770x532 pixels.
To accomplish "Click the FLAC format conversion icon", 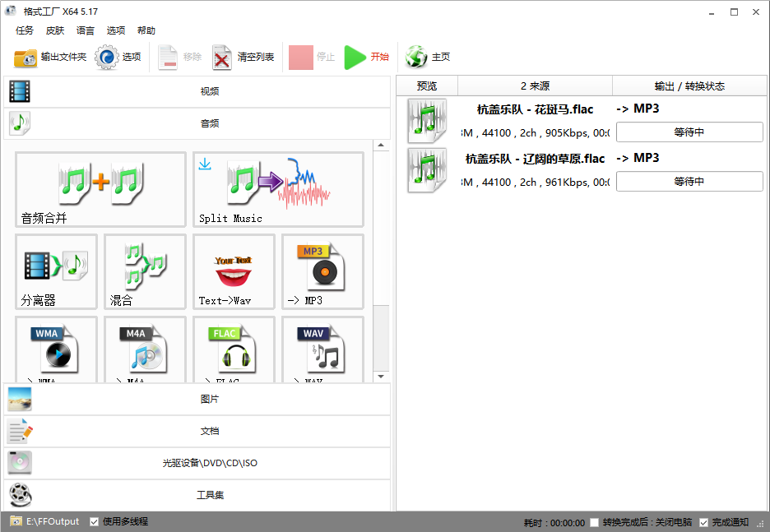I will tap(234, 349).
